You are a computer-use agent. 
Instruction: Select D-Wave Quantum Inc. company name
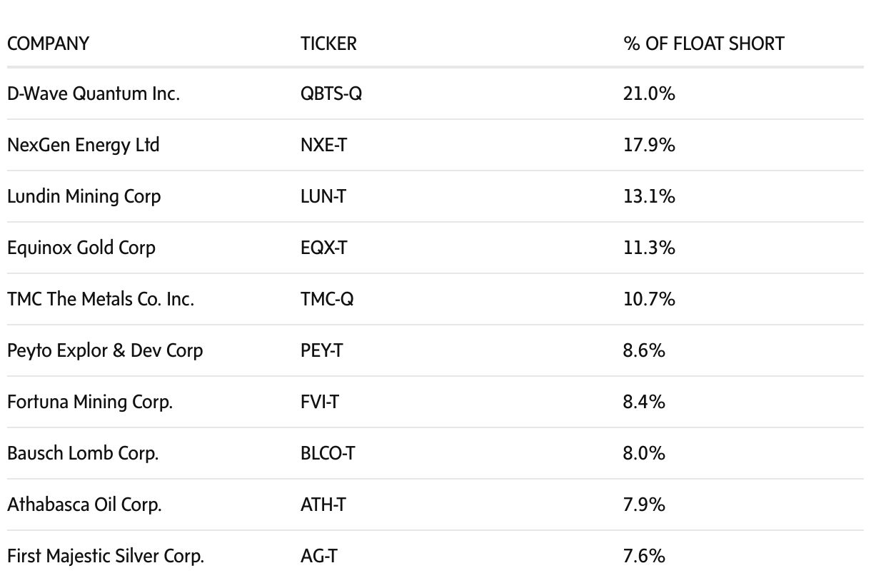click(94, 93)
